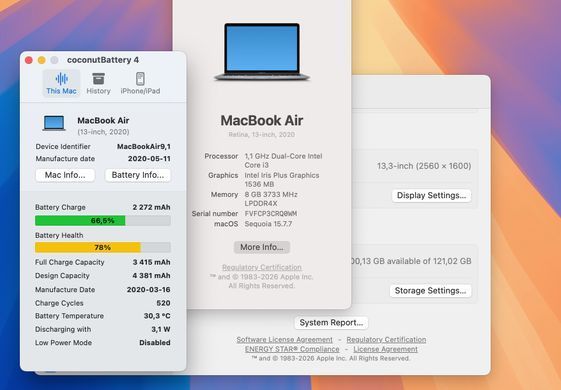The width and height of the screenshot is (561, 390).
Task: Open the Software License Agreement link
Action: coord(284,340)
